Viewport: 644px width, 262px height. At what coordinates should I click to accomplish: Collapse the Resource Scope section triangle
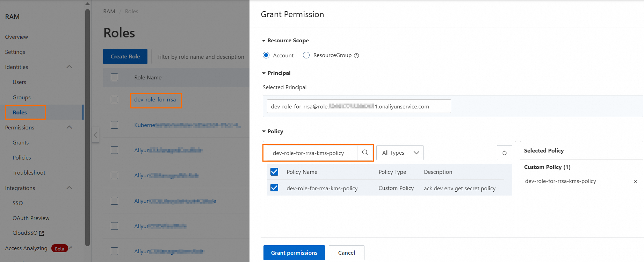(264, 41)
